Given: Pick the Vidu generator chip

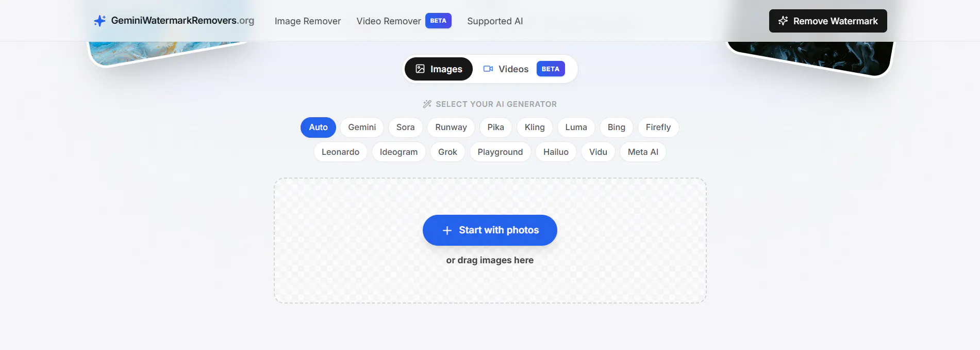Looking at the screenshot, I should coord(598,152).
